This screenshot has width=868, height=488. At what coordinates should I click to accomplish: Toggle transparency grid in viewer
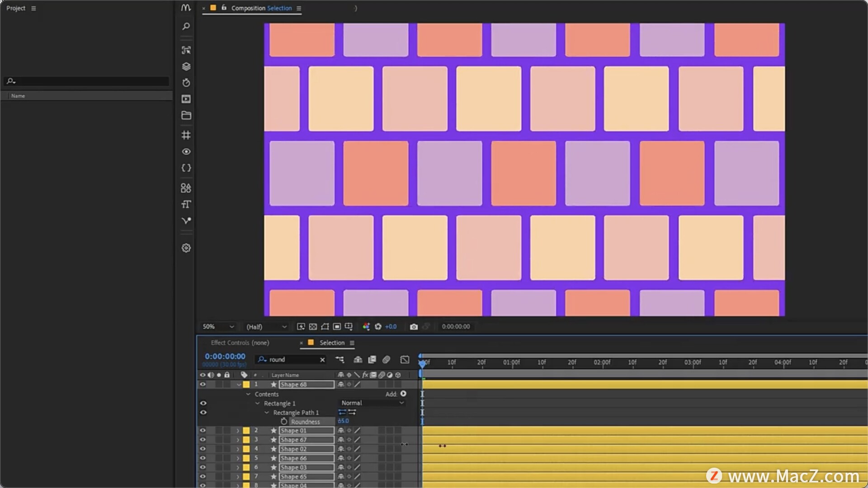click(313, 327)
